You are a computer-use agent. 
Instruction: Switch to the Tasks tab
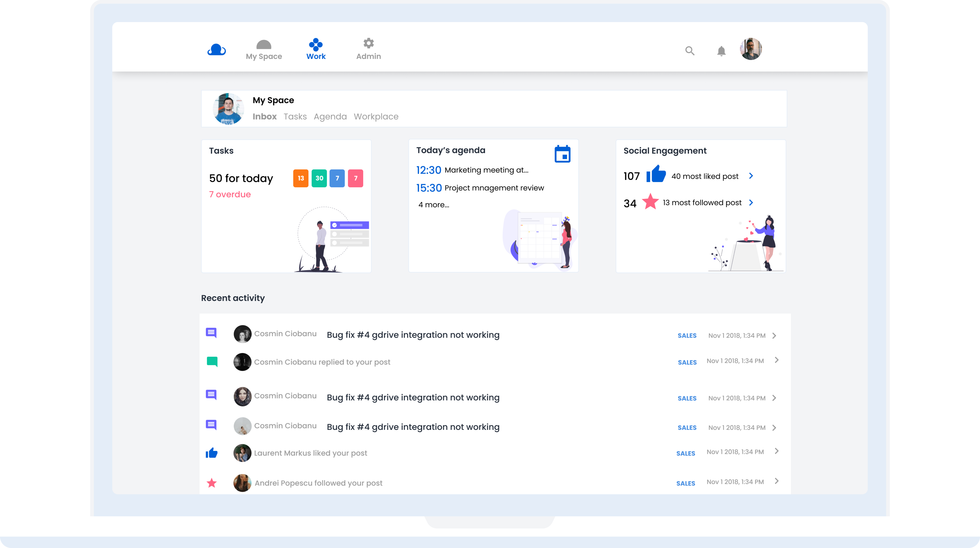click(295, 116)
